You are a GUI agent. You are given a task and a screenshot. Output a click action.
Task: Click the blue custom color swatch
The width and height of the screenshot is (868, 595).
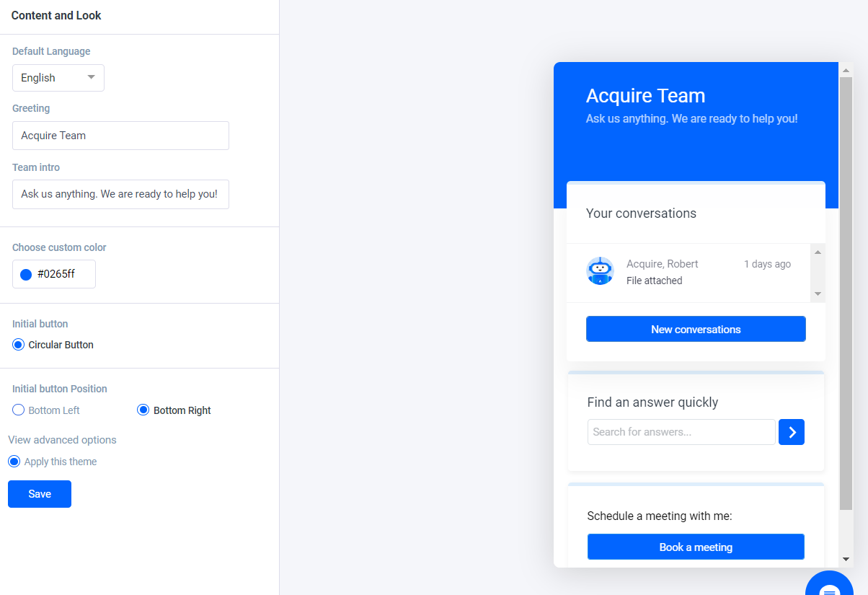tap(26, 274)
